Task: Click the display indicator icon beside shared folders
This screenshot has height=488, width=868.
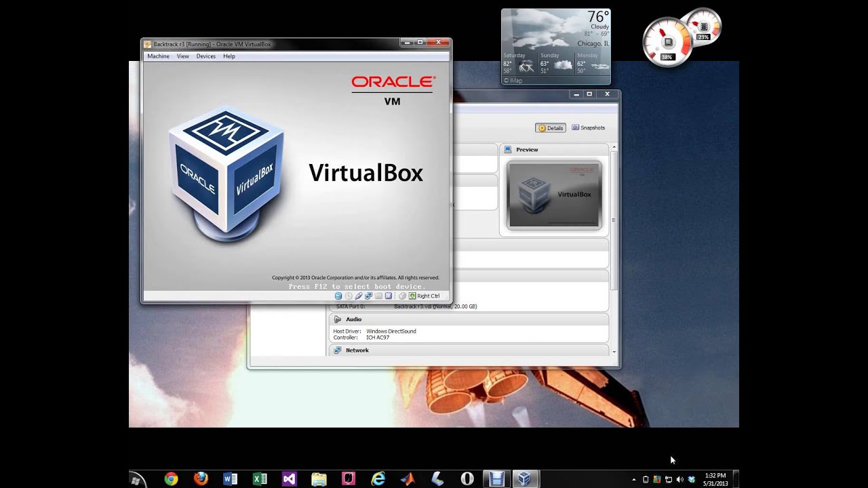Action: (x=389, y=296)
